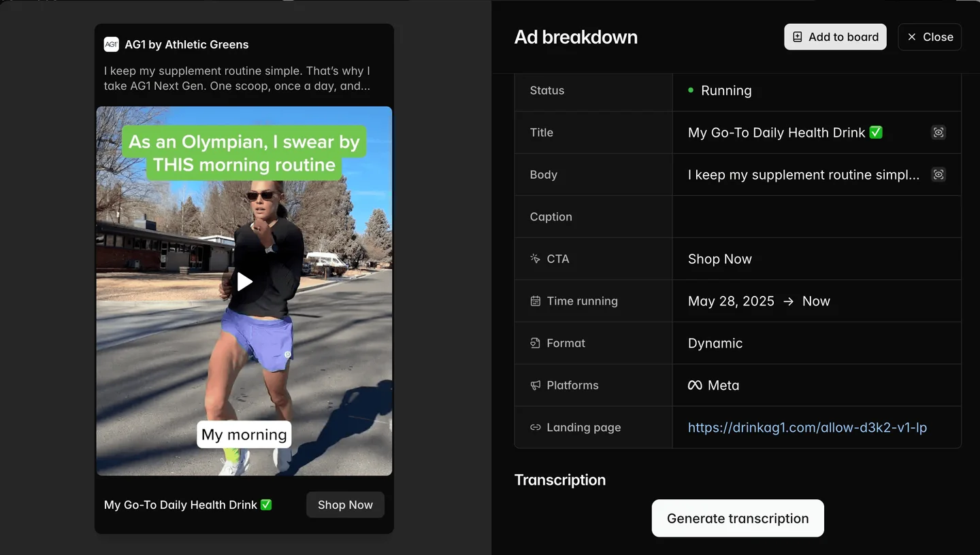Click the scan icon in Title row

click(938, 133)
